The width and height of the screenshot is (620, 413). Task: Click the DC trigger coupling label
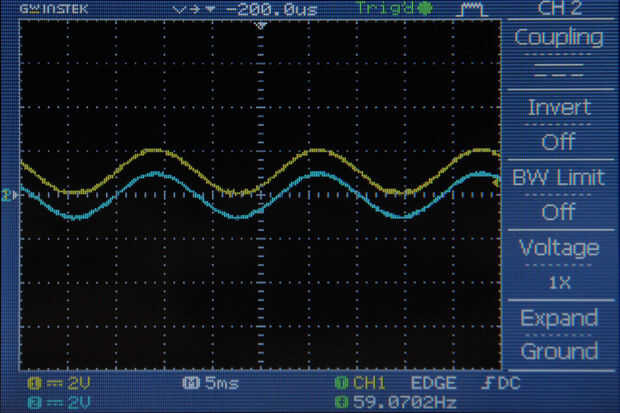508,383
